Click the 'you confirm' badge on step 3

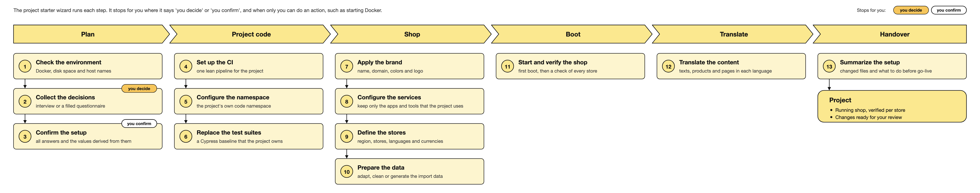point(139,123)
